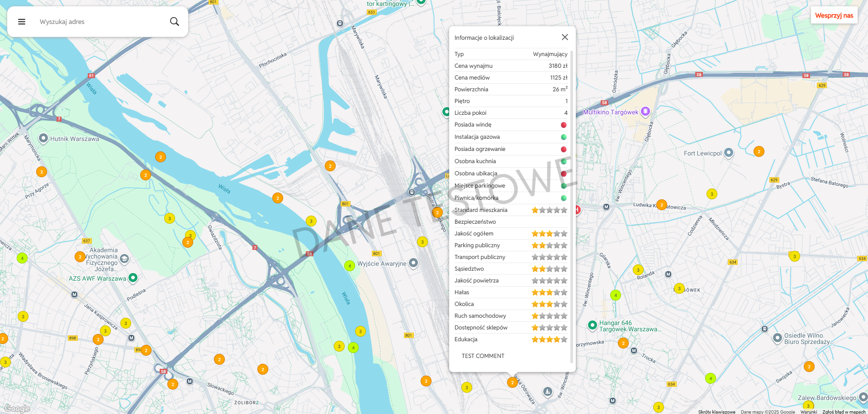
Task: Click the Wesprzyj nas button
Action: pos(834,15)
